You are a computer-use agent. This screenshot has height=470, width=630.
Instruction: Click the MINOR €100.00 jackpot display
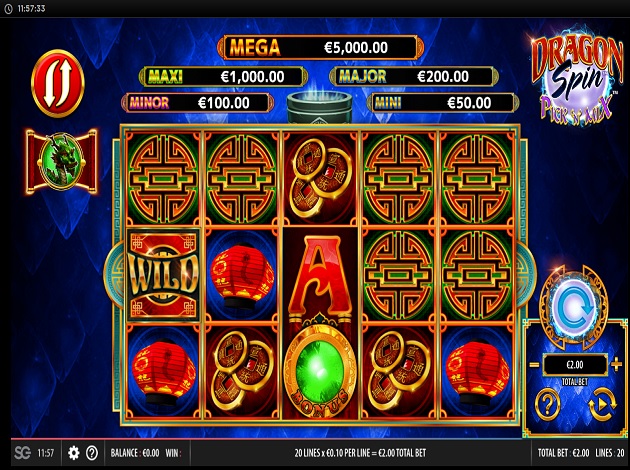pos(198,103)
